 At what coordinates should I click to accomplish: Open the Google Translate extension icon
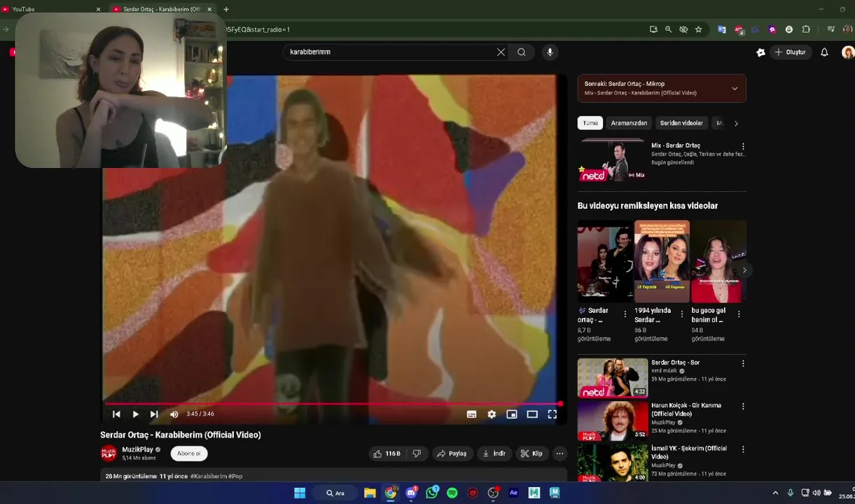pos(721,29)
